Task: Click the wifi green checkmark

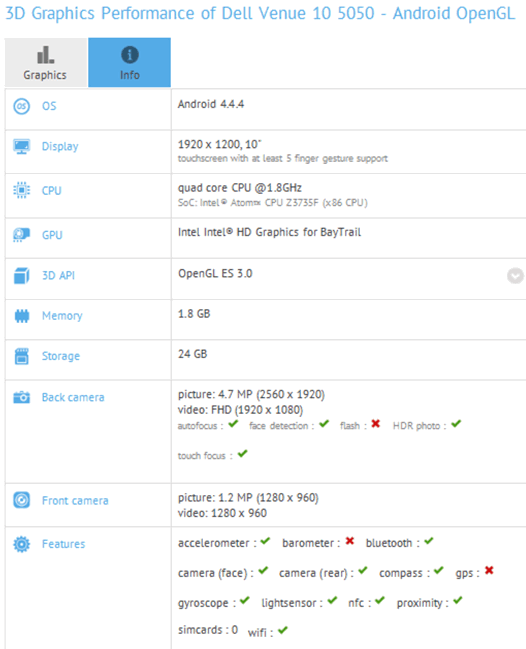Action: click(x=283, y=630)
